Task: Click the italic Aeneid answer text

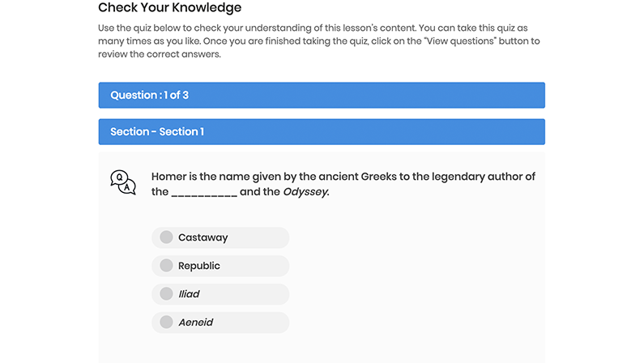Action: pos(196,322)
